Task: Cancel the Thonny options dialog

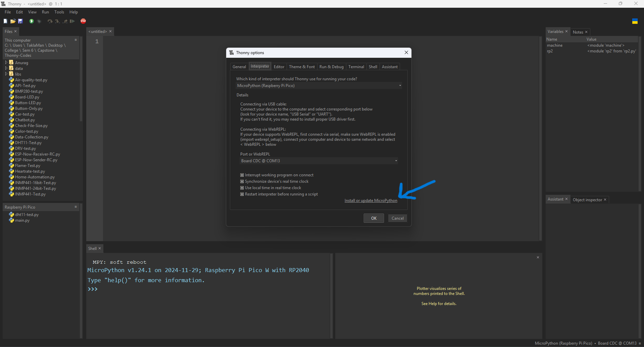Action: pos(398,218)
